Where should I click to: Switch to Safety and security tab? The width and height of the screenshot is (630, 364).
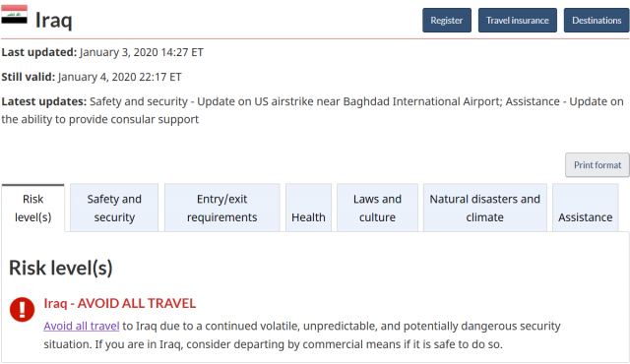(114, 208)
